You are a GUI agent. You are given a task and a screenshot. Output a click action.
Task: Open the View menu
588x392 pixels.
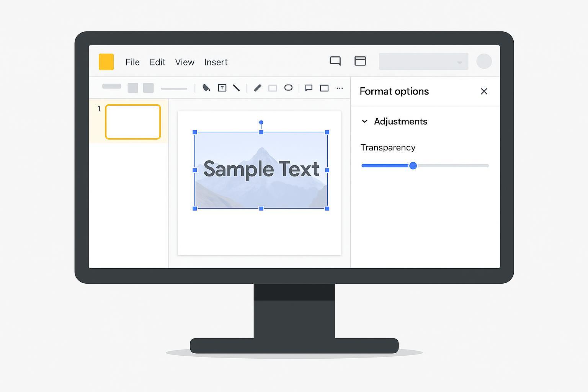(185, 62)
